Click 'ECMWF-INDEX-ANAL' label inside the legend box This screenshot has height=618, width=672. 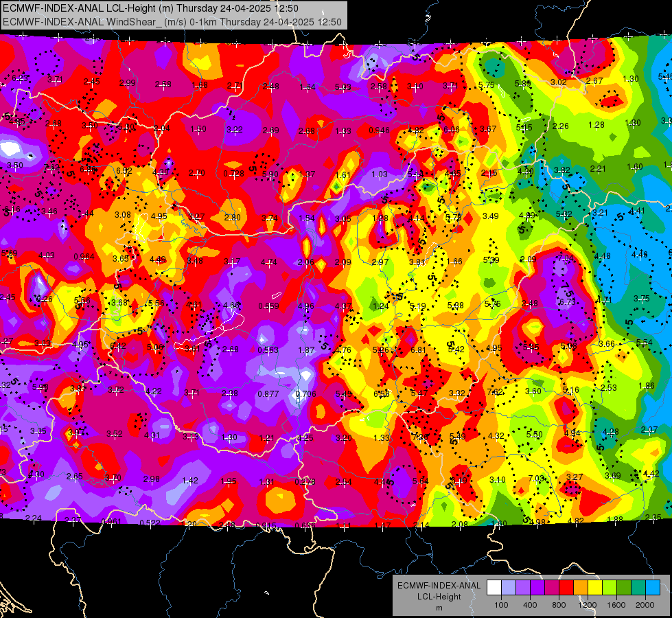(x=439, y=586)
